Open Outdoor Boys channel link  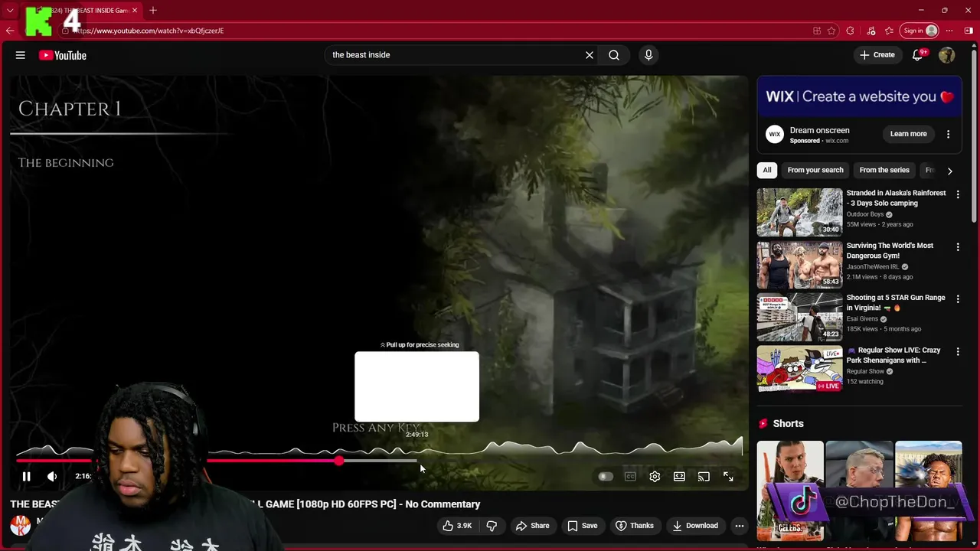click(x=865, y=214)
